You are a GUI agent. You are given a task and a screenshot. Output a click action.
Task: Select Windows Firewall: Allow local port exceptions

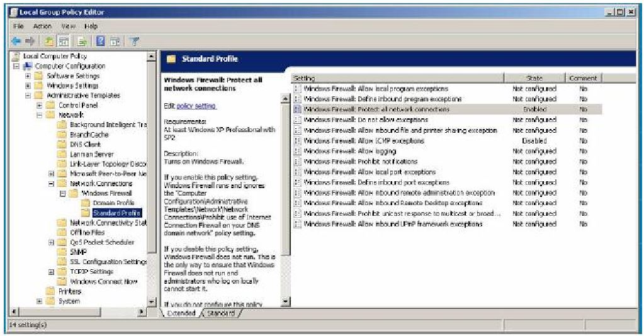[370, 172]
